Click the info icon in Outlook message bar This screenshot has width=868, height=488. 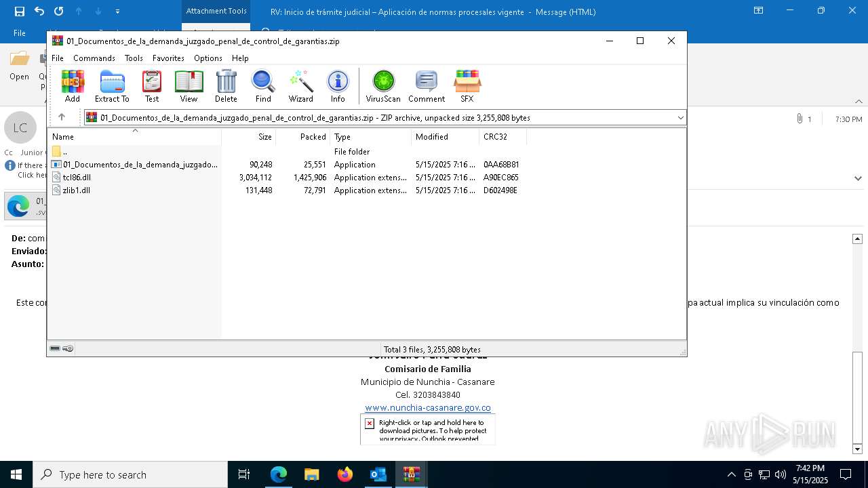pyautogui.click(x=10, y=165)
